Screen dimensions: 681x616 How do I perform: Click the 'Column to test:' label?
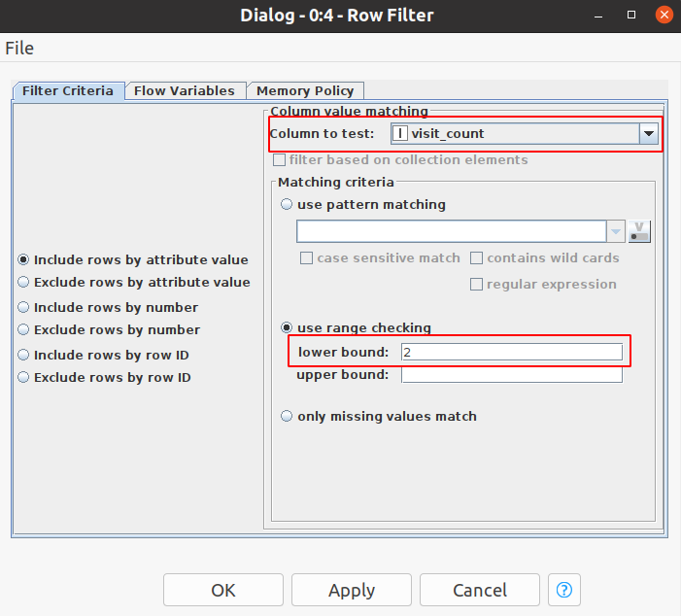pyautogui.click(x=322, y=133)
